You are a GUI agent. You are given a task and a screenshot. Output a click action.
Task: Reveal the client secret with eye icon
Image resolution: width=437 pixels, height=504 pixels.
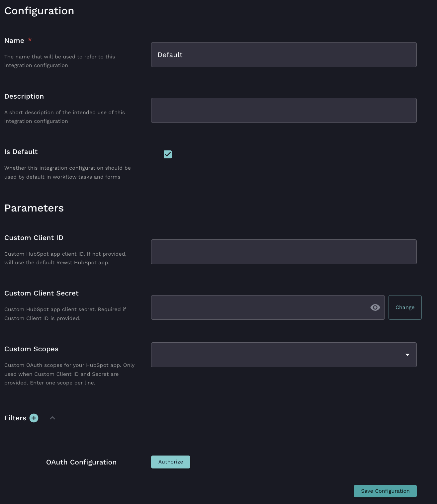point(375,307)
